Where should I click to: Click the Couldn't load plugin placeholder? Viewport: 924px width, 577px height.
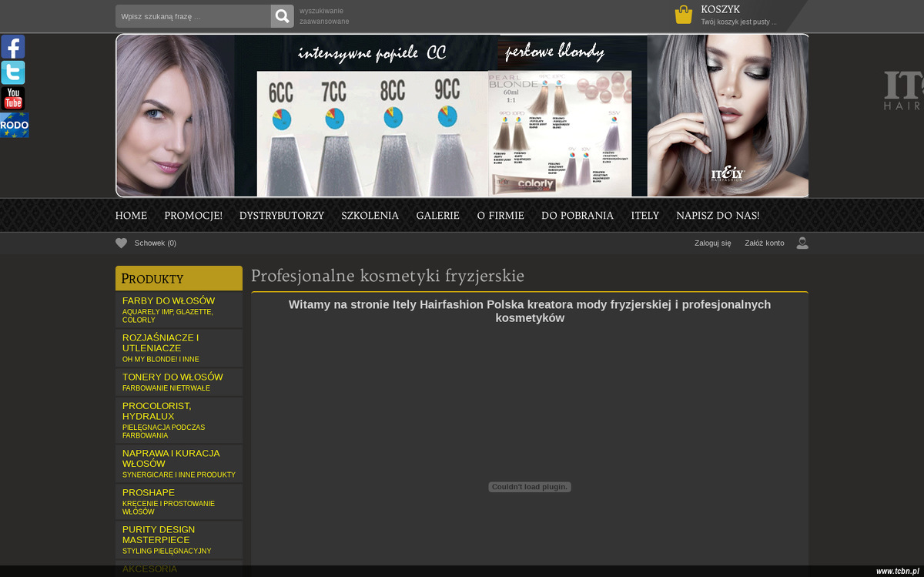(x=530, y=487)
